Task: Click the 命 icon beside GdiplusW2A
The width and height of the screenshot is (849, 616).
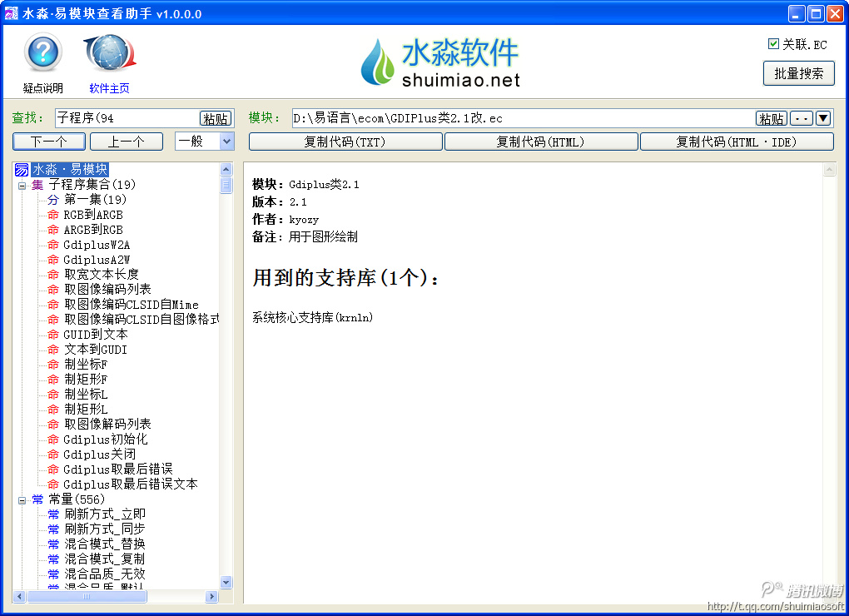Action: [x=52, y=246]
